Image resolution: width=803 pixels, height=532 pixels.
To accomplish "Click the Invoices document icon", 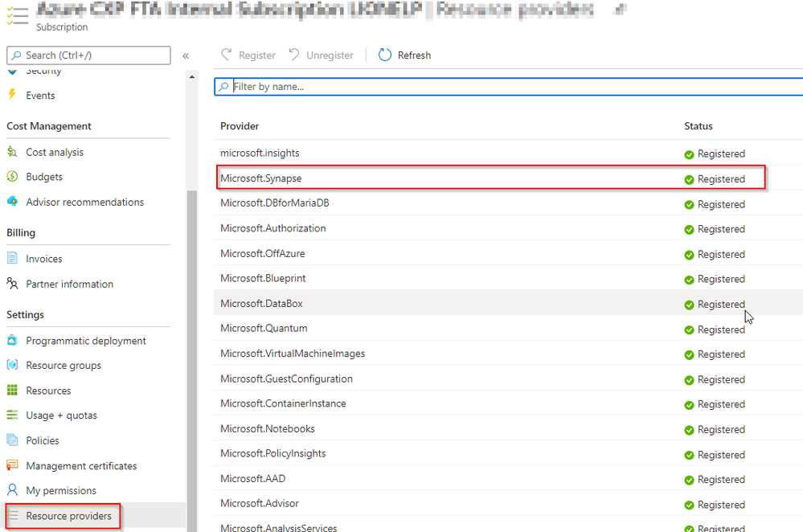I will (x=12, y=258).
